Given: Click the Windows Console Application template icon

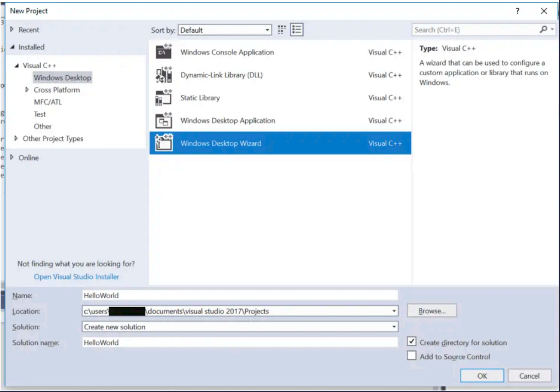Looking at the screenshot, I should (164, 52).
